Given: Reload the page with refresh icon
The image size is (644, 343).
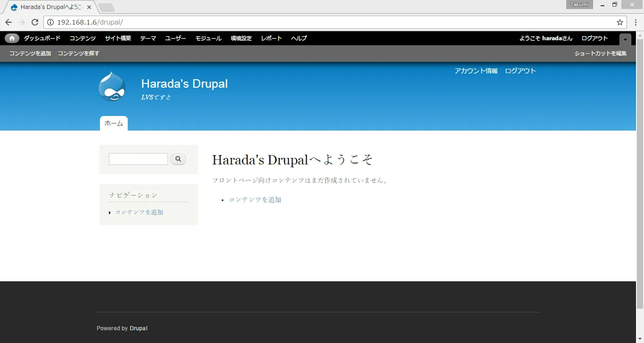Looking at the screenshot, I should point(35,22).
